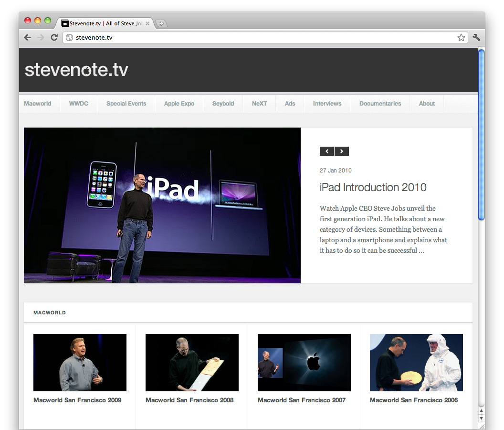
Task: Reload the stevenote.tv page
Action: tap(54, 38)
